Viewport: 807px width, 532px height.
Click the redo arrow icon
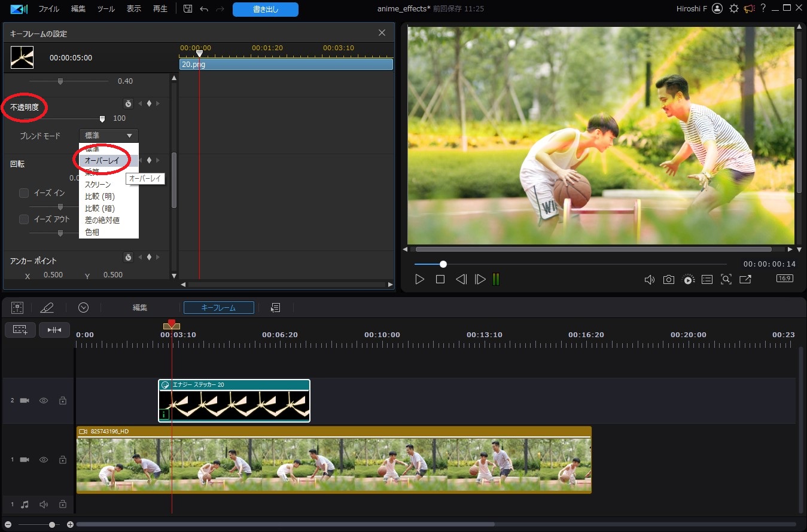[x=220, y=9]
